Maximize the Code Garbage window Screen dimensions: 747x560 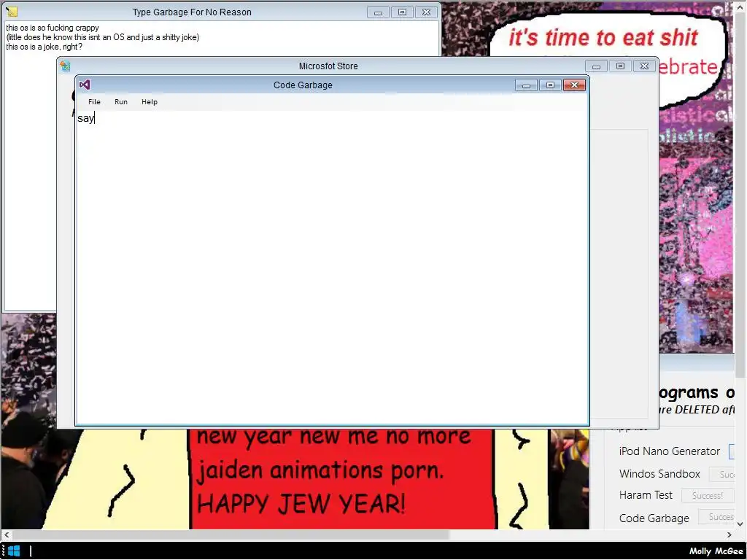[550, 85]
